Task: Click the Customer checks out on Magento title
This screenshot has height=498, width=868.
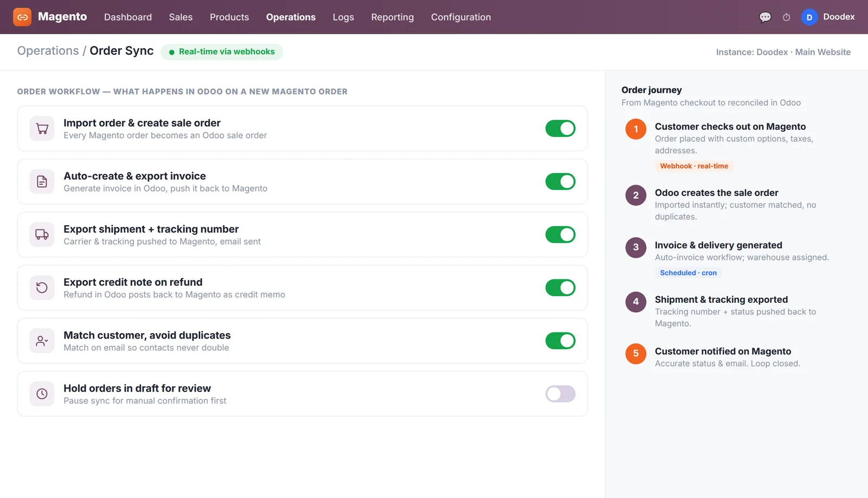Action: point(730,126)
